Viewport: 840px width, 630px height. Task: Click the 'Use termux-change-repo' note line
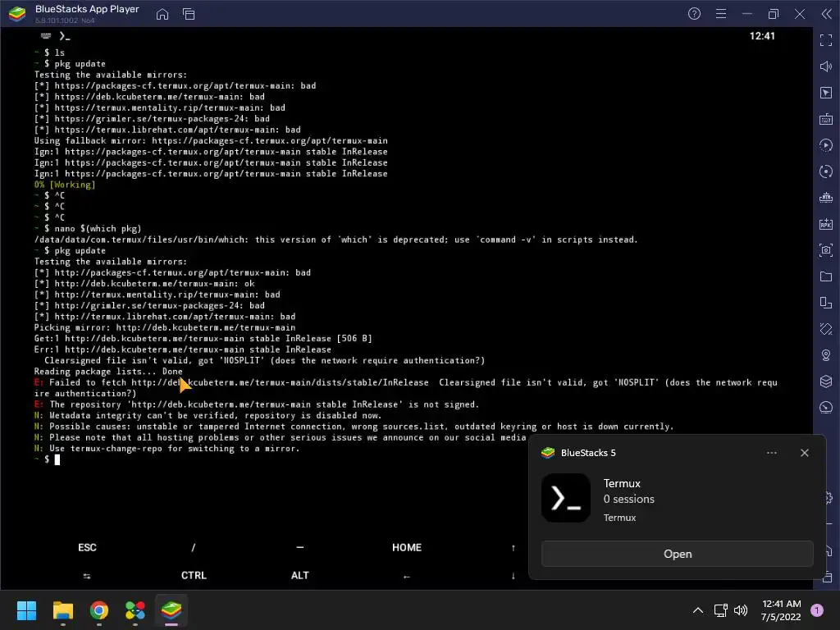[167, 449]
